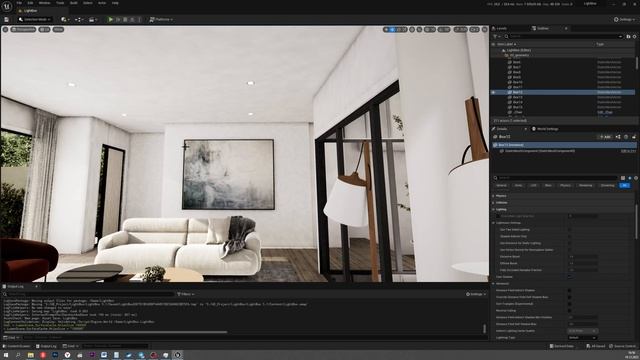The height and width of the screenshot is (360, 640).
Task: Add a new folder in the Outliner
Action: tap(628, 36)
